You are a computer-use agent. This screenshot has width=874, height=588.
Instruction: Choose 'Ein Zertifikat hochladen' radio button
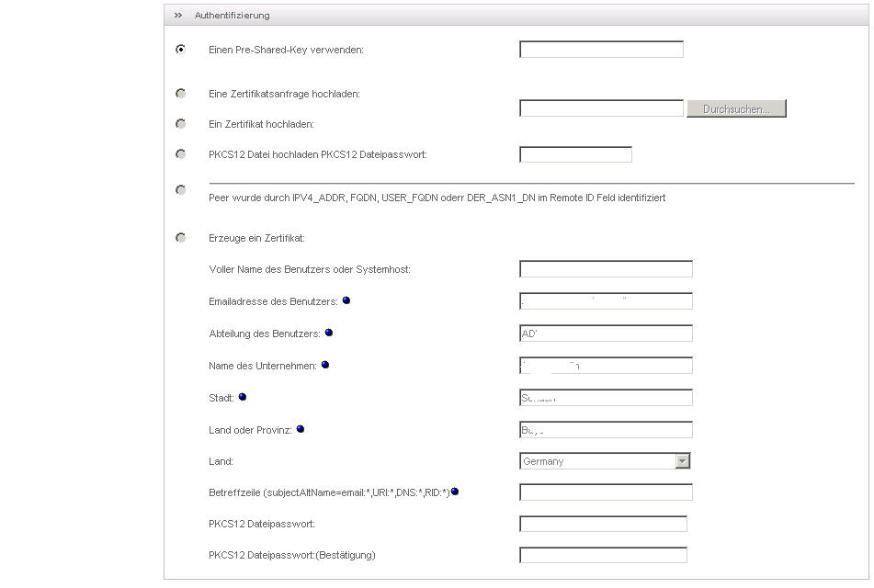tap(181, 124)
